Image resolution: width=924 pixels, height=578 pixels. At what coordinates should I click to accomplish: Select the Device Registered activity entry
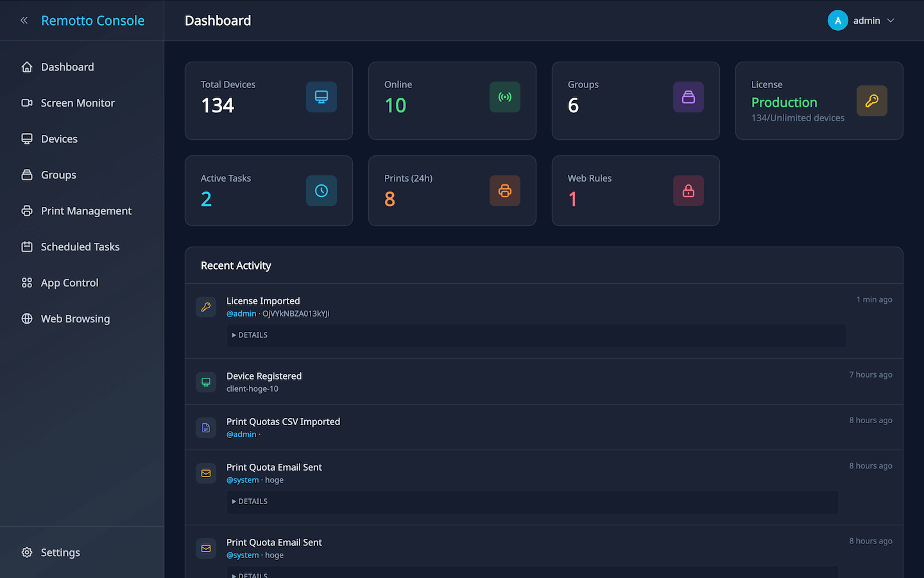point(264,376)
